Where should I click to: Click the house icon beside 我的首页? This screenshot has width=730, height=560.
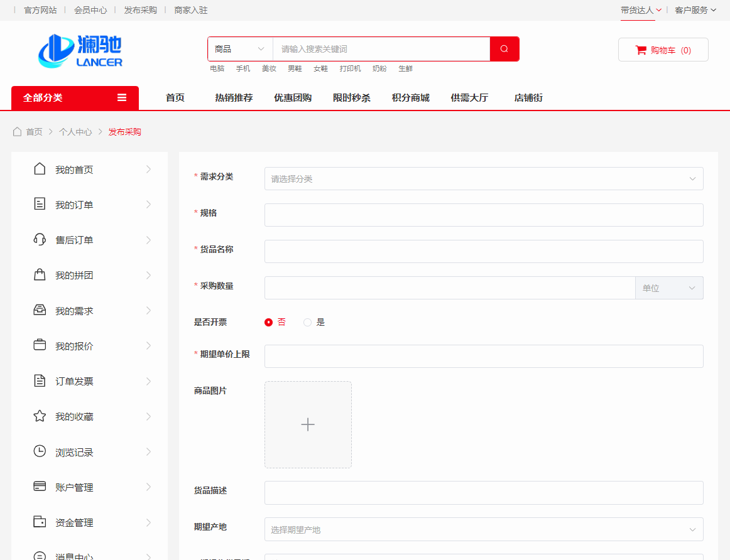click(x=40, y=169)
